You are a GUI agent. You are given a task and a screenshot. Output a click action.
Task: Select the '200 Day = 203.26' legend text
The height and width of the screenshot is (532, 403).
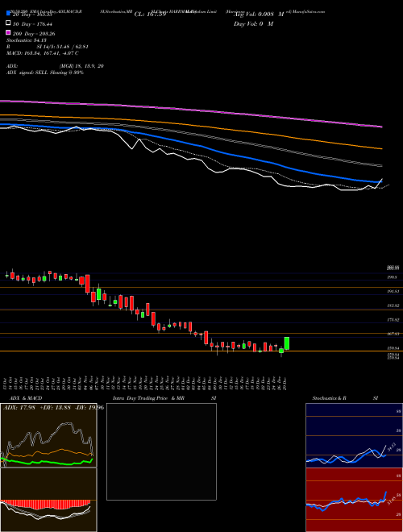[x=34, y=34]
